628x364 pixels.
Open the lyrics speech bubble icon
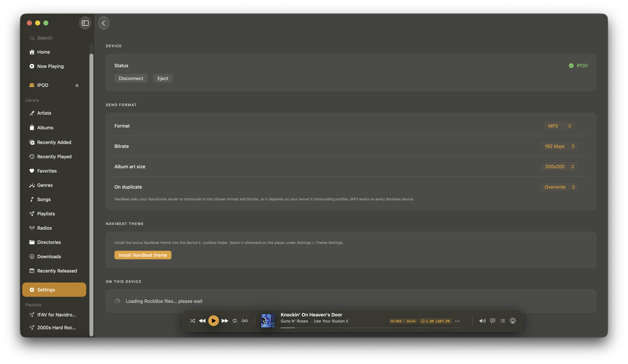click(493, 321)
